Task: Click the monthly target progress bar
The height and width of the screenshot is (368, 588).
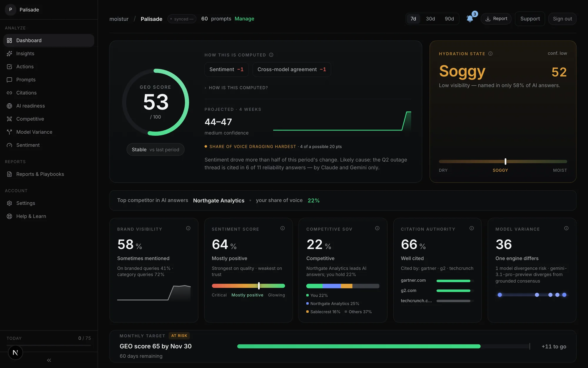Action: [x=383, y=346]
